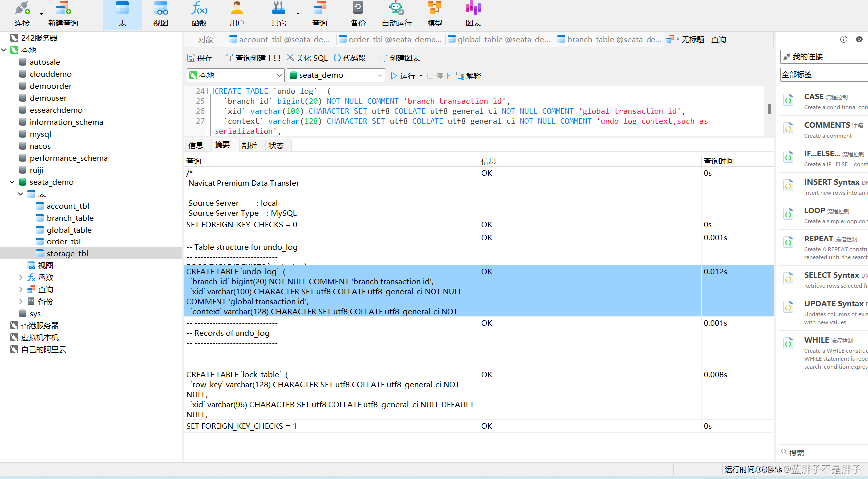Open the 代码段 code snippet panel
The height and width of the screenshot is (479, 868).
(x=350, y=58)
